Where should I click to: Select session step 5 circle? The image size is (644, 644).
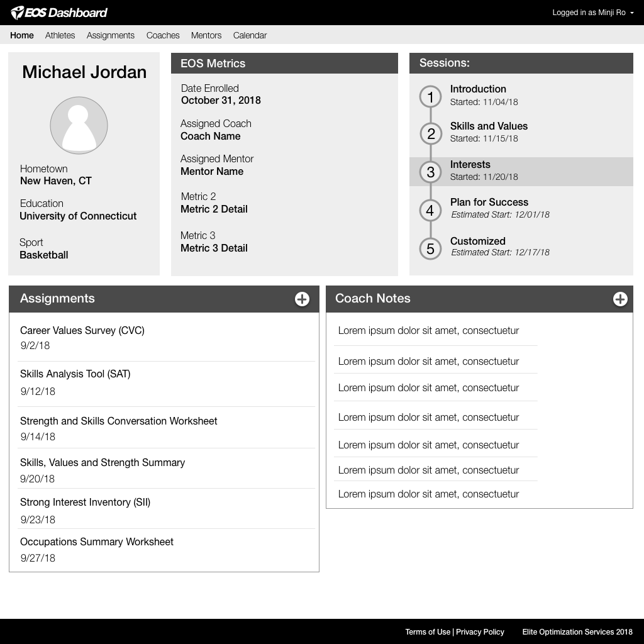[430, 248]
